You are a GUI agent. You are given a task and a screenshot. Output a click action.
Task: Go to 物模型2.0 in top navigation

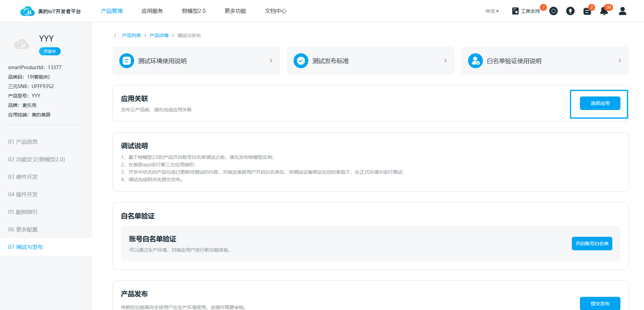point(193,11)
